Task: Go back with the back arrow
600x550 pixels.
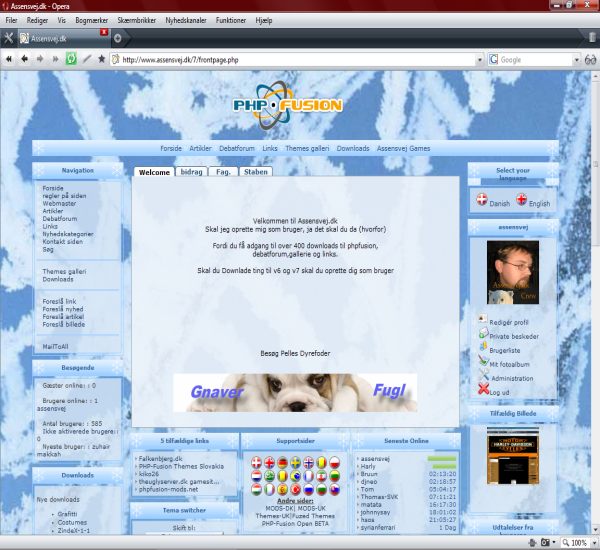Action: click(x=24, y=59)
